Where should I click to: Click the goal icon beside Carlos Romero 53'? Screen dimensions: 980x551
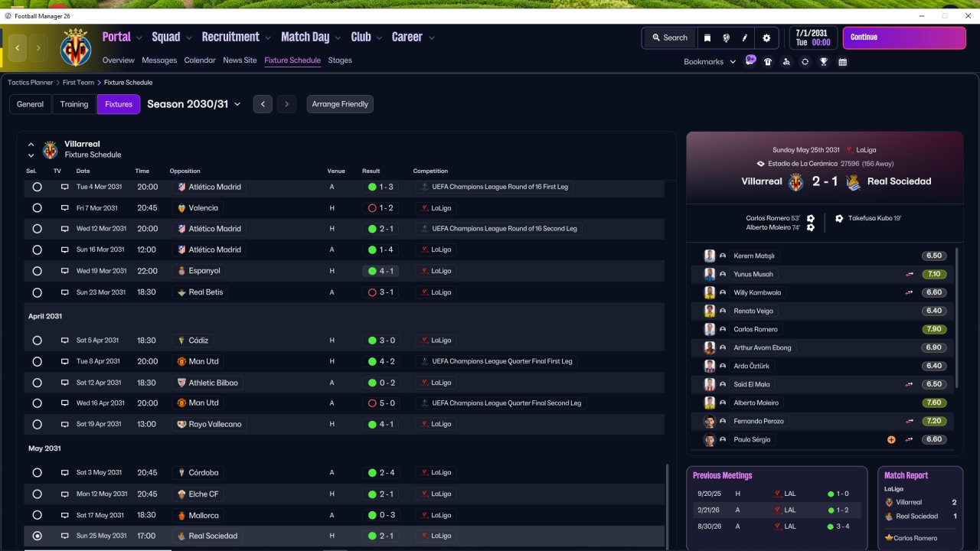click(811, 218)
